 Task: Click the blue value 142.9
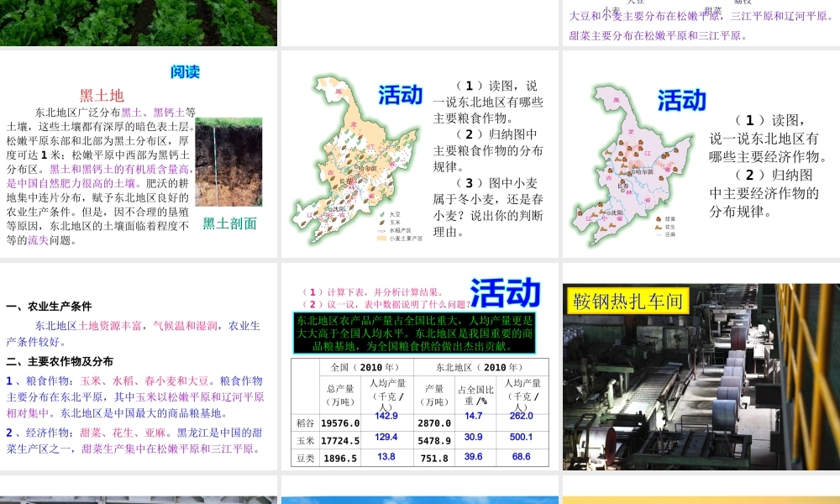[386, 416]
